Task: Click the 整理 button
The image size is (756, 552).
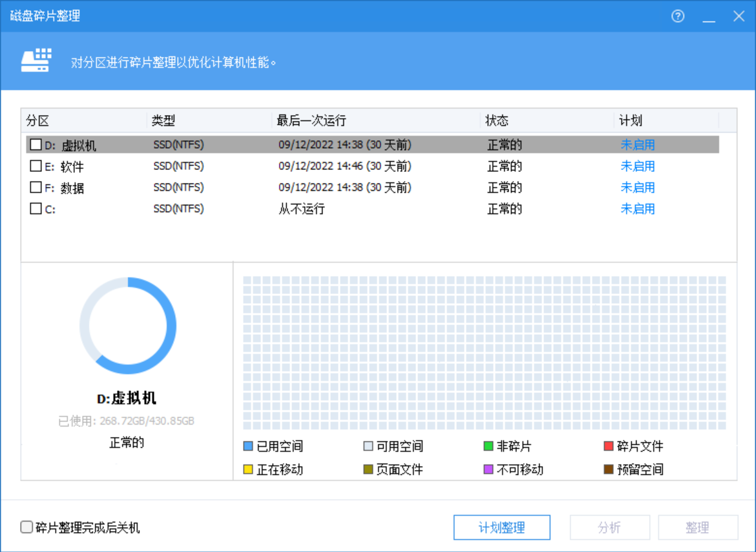Action: click(x=698, y=527)
